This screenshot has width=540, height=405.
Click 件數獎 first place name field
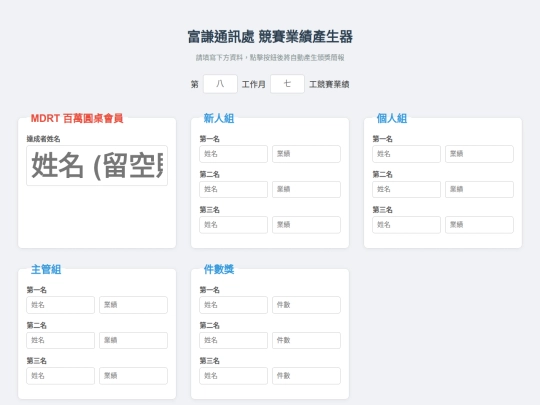pyautogui.click(x=233, y=305)
